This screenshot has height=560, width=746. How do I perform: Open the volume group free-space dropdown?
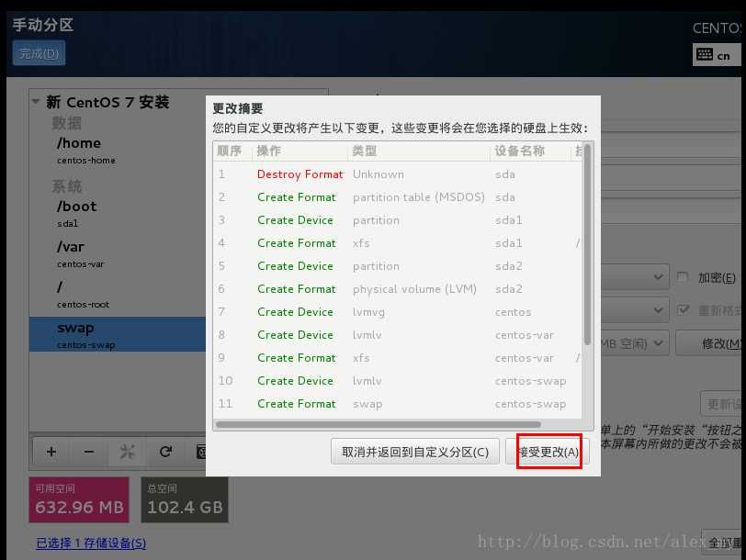[x=635, y=342]
